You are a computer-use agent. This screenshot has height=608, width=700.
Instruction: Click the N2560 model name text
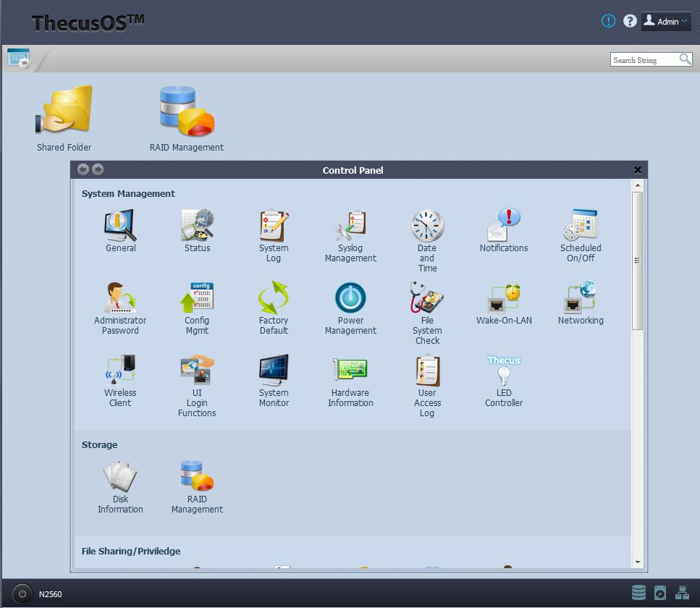click(x=51, y=594)
